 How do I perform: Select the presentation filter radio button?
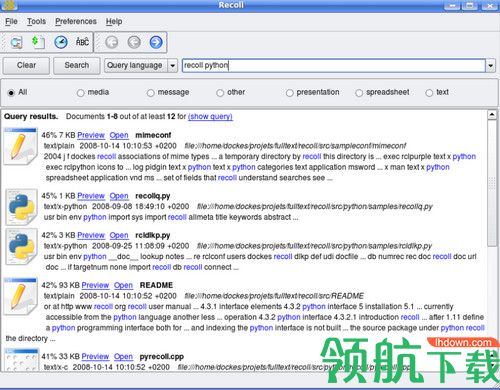290,93
